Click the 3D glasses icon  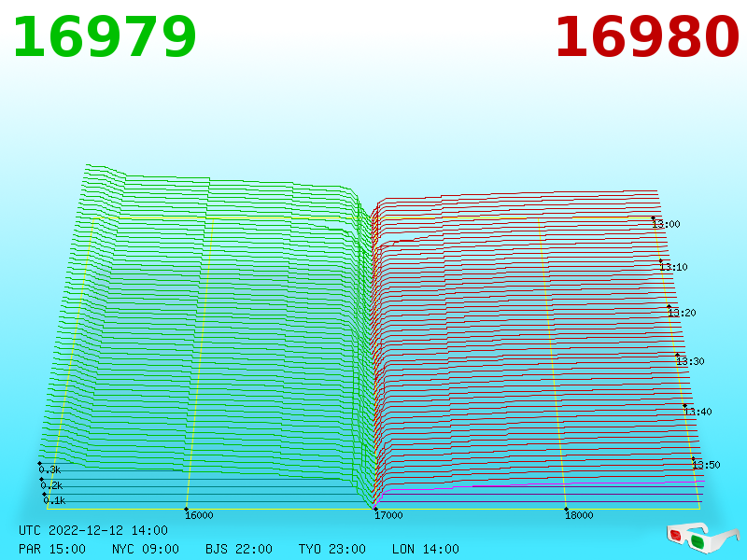click(x=702, y=538)
